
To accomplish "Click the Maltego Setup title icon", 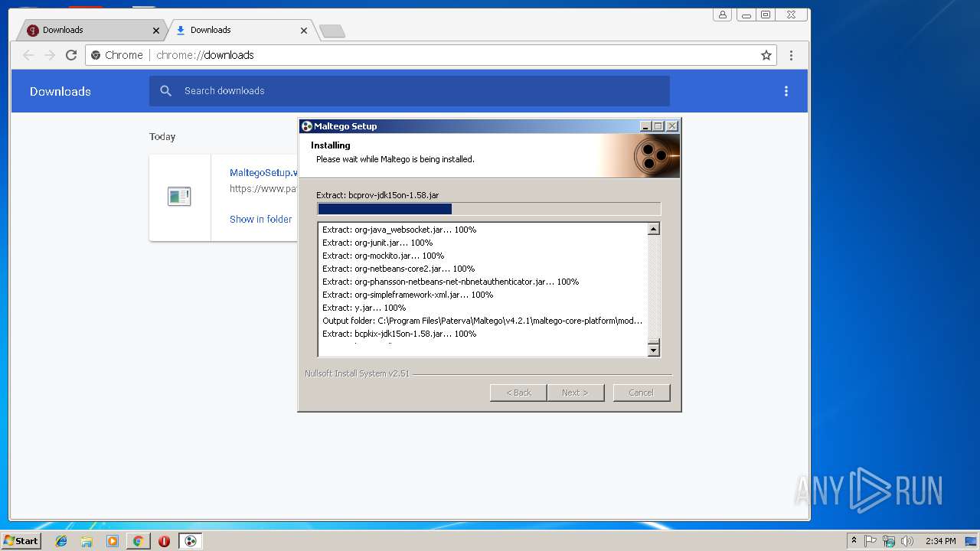I will click(x=306, y=126).
